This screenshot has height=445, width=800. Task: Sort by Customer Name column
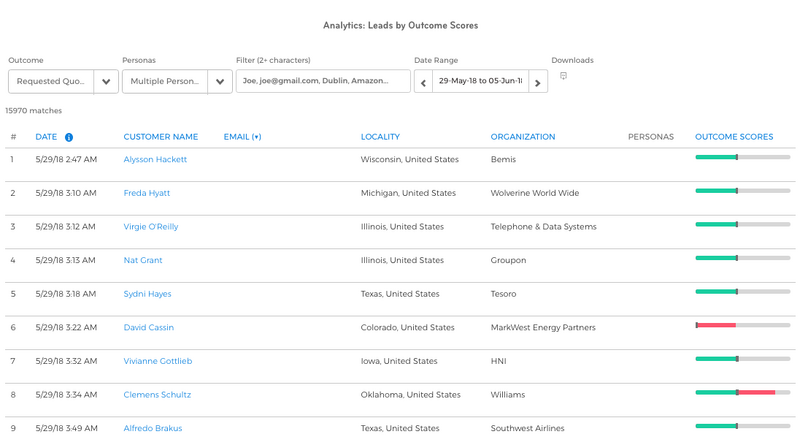[x=161, y=137]
